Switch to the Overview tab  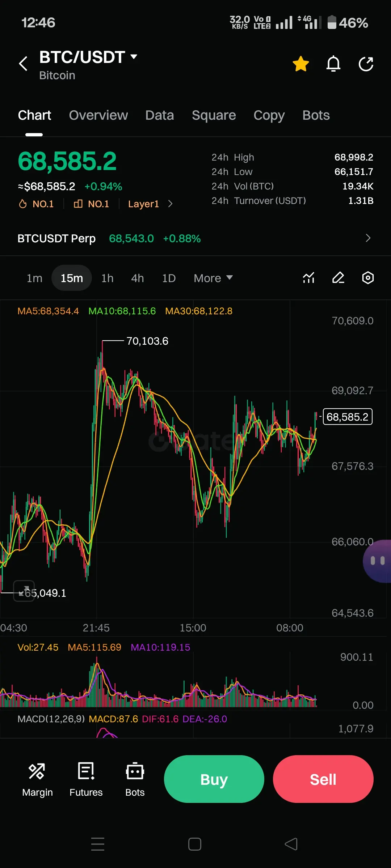point(98,115)
